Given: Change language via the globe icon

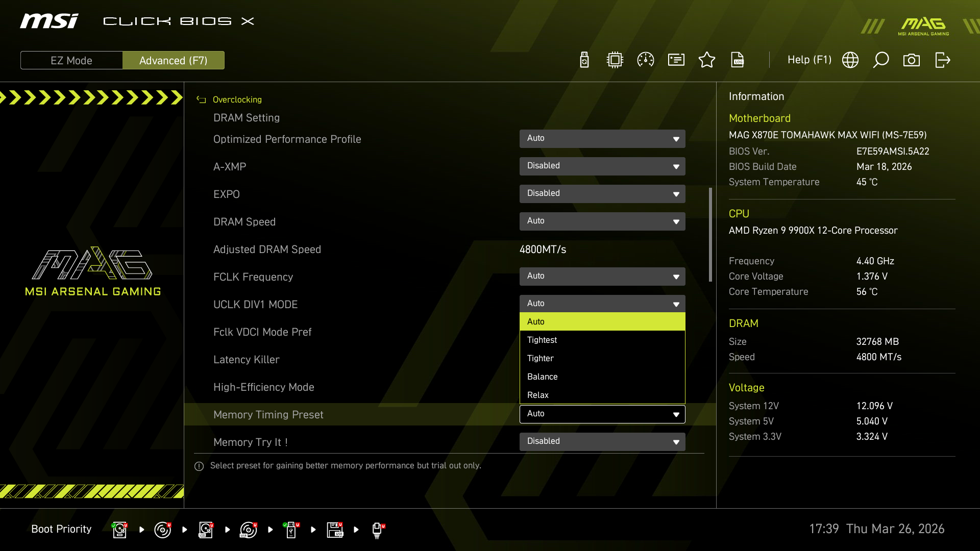Looking at the screenshot, I should tap(850, 60).
